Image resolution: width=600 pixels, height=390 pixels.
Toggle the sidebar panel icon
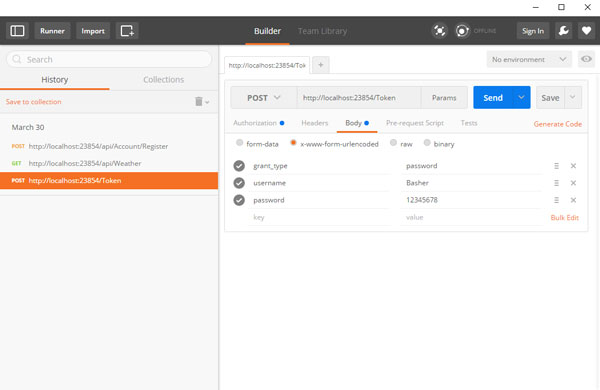17,31
